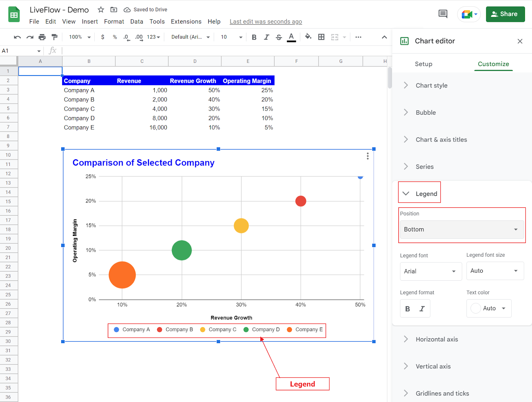Click the Chart editor bar-chart icon
Image resolution: width=532 pixels, height=402 pixels.
(x=404, y=41)
